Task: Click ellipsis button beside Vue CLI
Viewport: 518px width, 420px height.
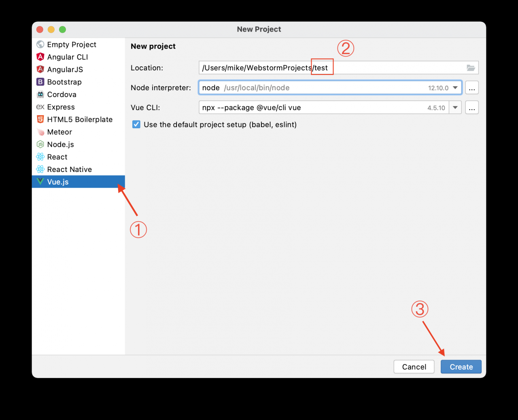Action: point(472,108)
